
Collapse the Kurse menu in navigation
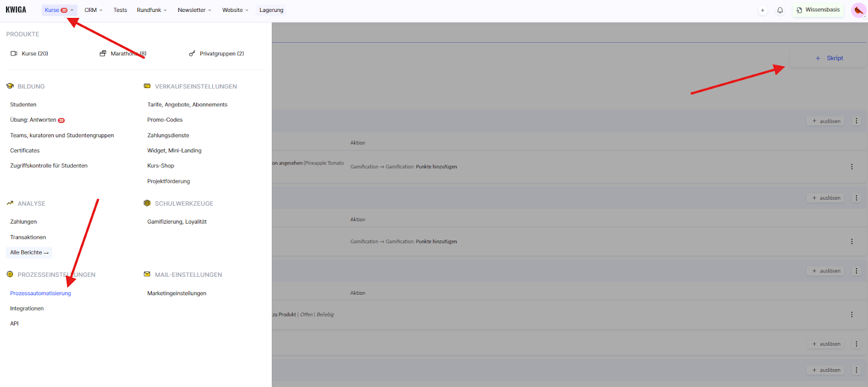[59, 10]
